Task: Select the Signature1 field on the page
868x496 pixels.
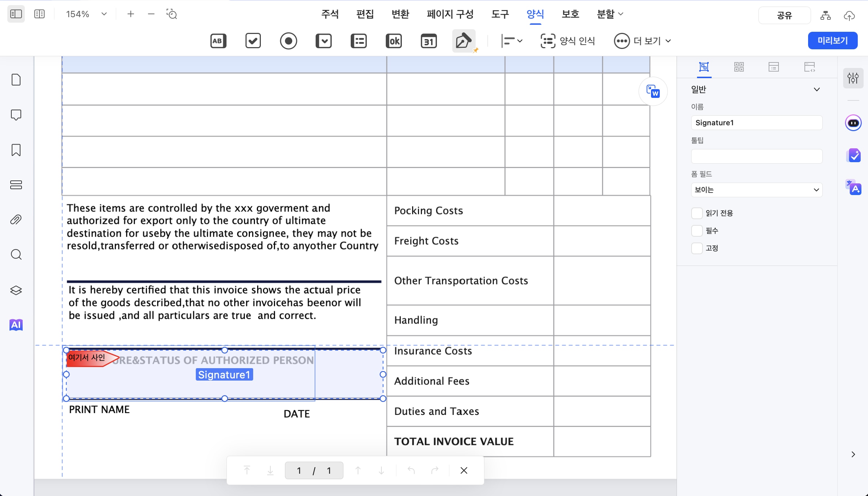Action: pyautogui.click(x=224, y=374)
